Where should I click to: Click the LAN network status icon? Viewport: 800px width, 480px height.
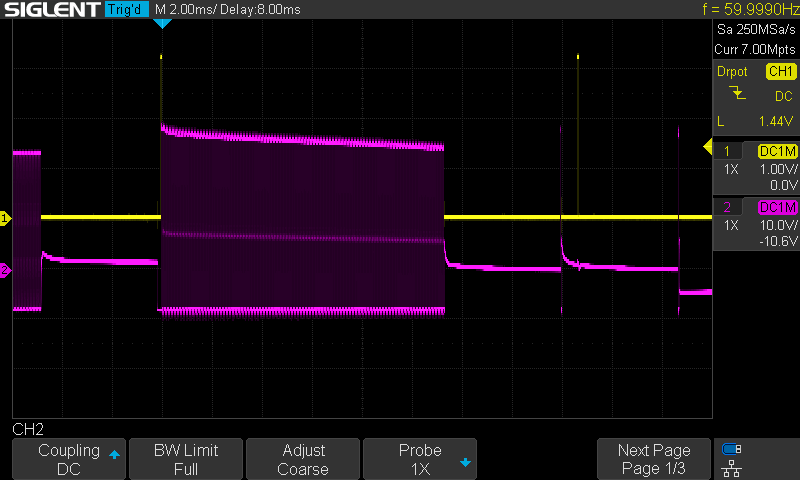(x=732, y=468)
